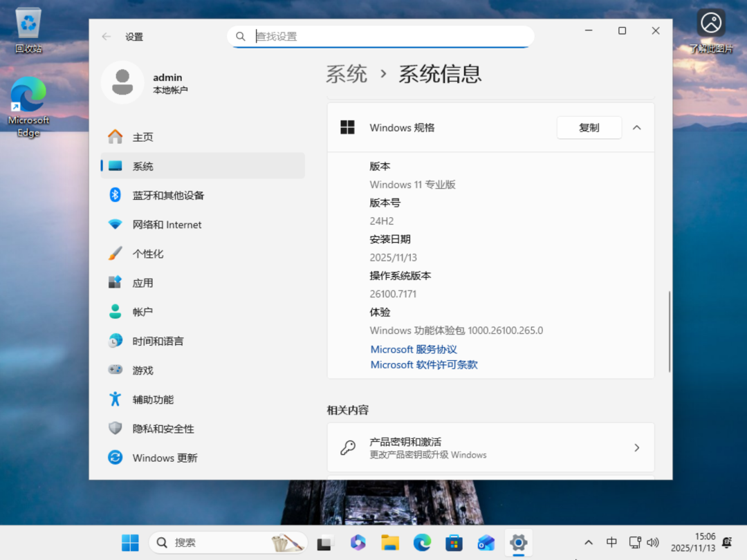Click the accessibility figure icon beside 辅助功能
747x560 pixels.
click(116, 399)
